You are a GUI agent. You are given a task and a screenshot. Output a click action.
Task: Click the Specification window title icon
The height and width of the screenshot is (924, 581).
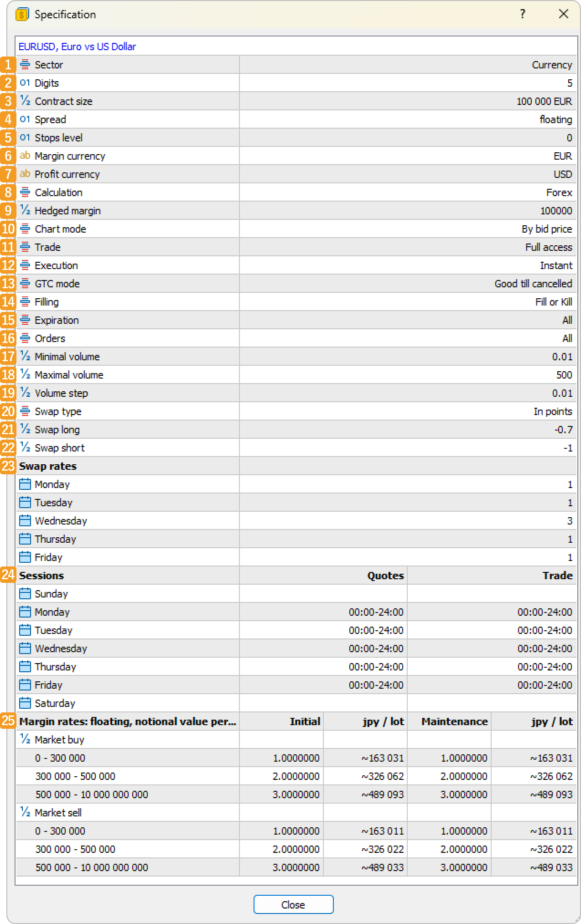(x=22, y=15)
